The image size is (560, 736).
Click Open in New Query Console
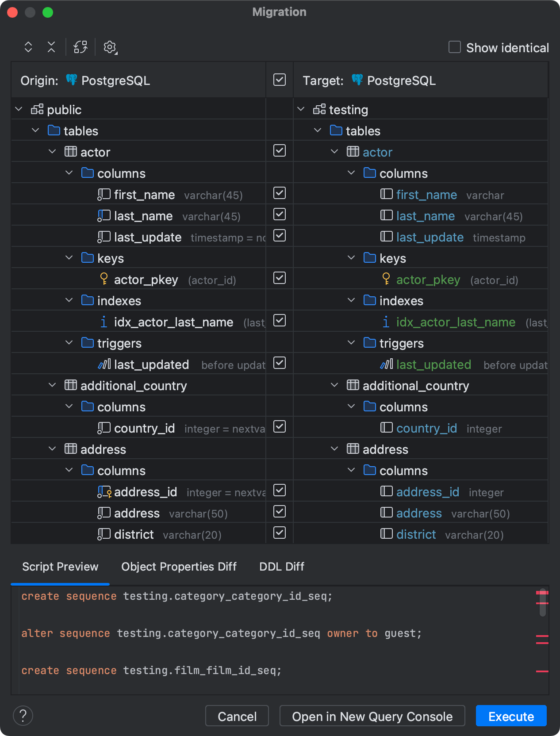372,716
